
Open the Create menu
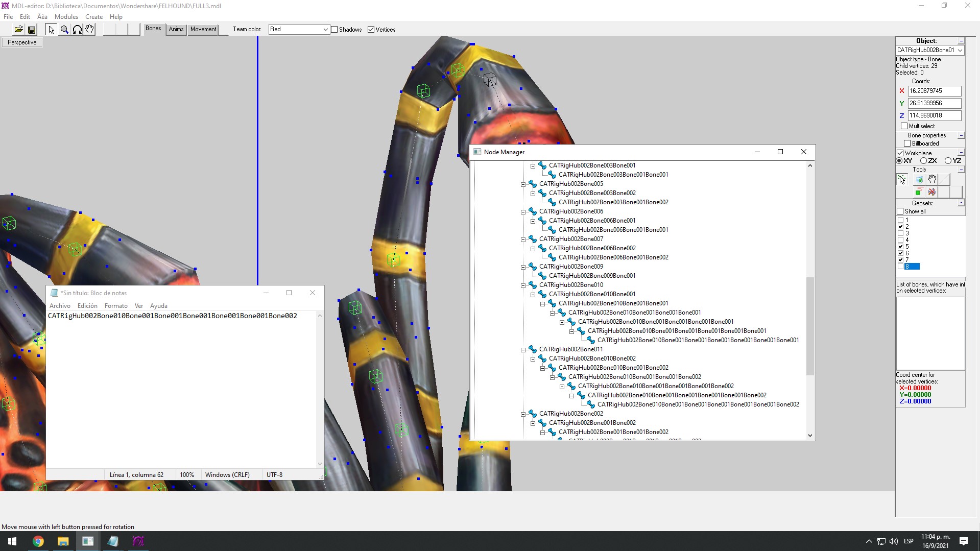[94, 17]
